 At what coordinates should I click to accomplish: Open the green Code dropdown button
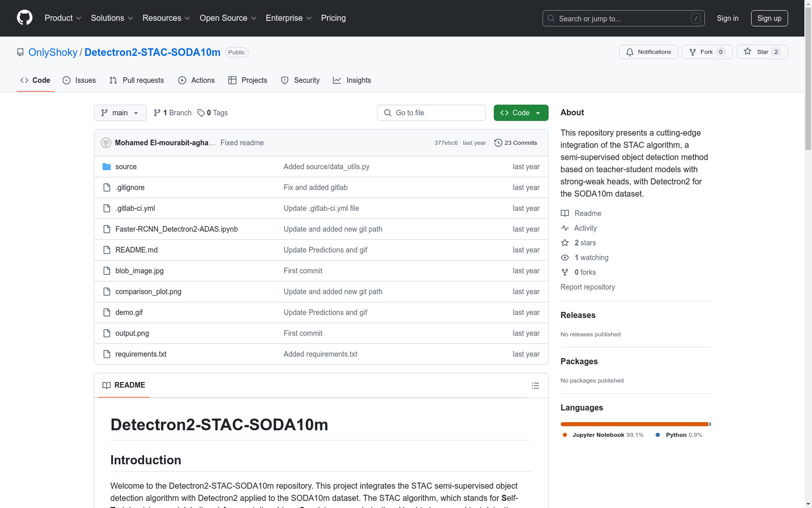point(521,113)
